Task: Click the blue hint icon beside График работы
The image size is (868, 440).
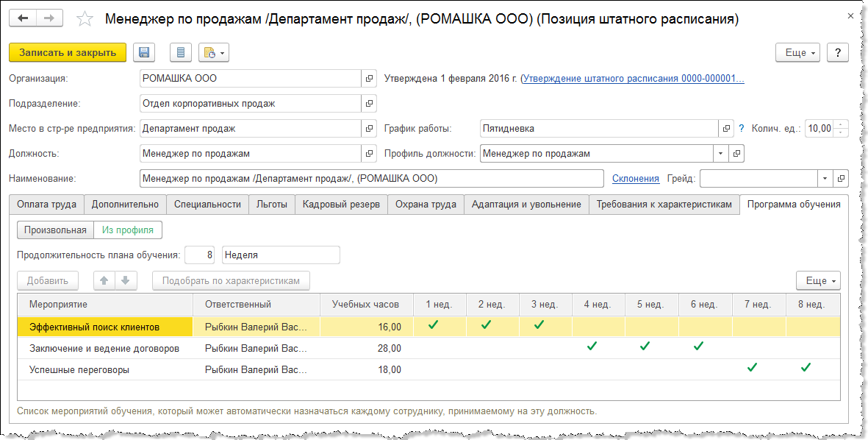Action: pos(741,128)
